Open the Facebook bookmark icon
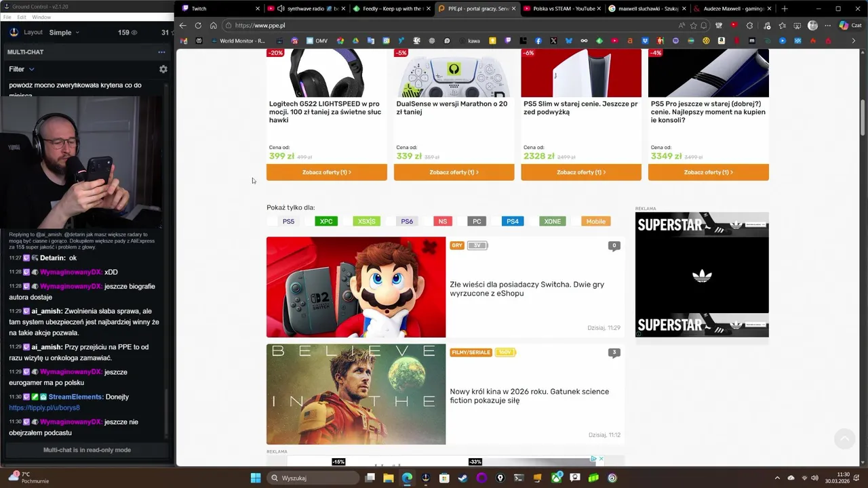 click(538, 41)
